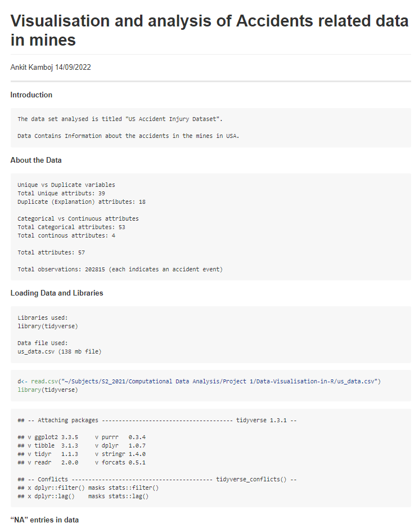This screenshot has width=419, height=532.
Task: Click 'Total Unique attributs: 39' line
Action: [x=61, y=193]
